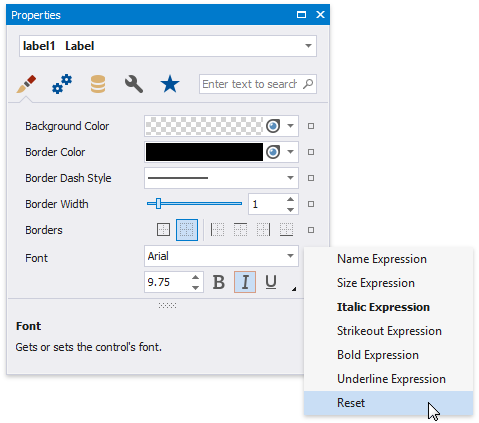Increase font size with up arrow

(x=196, y=277)
